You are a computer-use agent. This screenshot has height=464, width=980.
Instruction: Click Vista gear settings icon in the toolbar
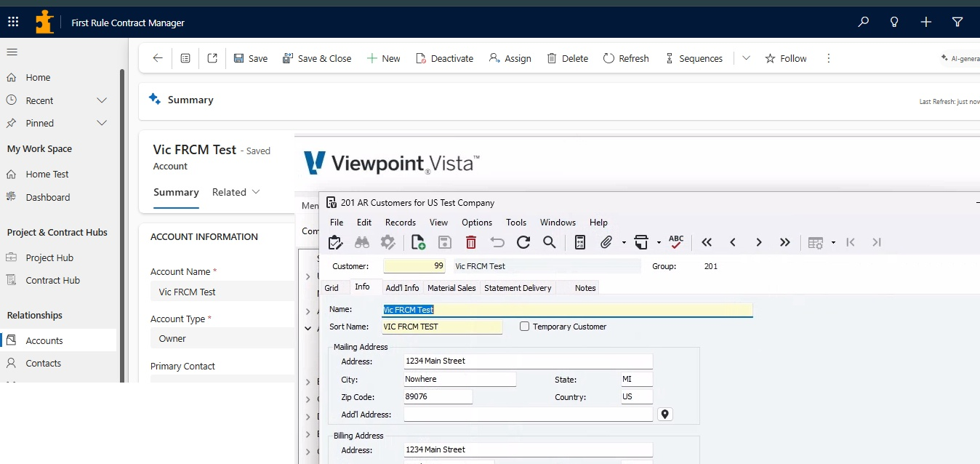[x=388, y=242]
